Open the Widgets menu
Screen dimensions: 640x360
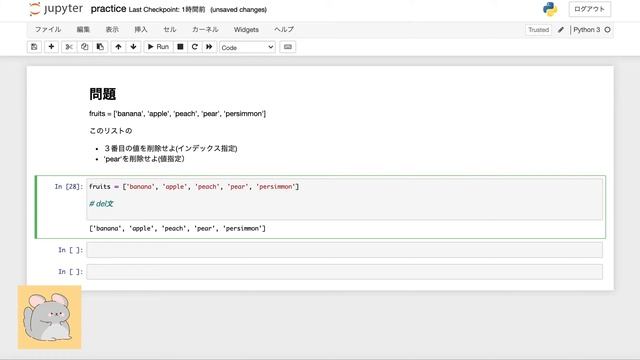coord(246,29)
